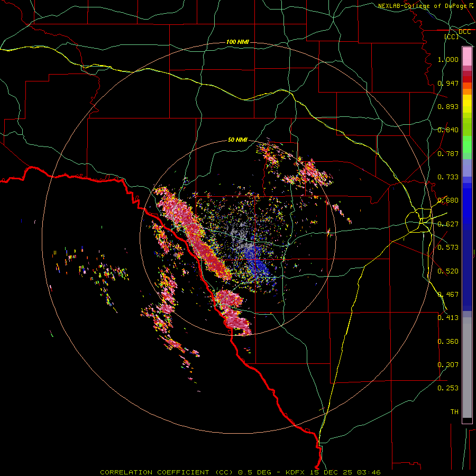Viewport: 476px width, 476px height.
Task: Click the 1.000 color scale value
Action: tap(448, 59)
